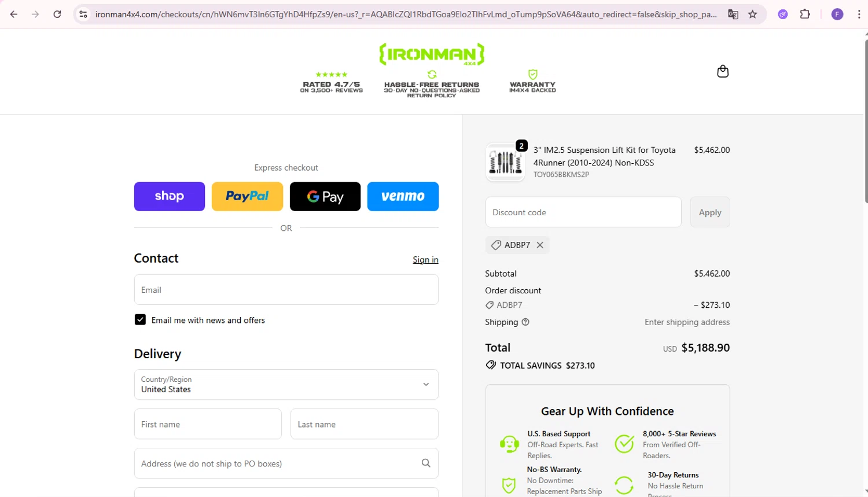Click the browser address bar URL

coord(405,14)
